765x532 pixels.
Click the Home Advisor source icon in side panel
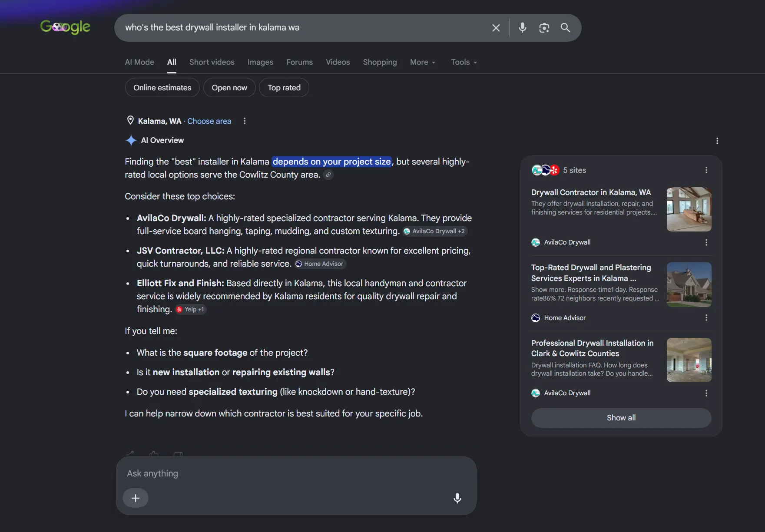click(x=536, y=318)
